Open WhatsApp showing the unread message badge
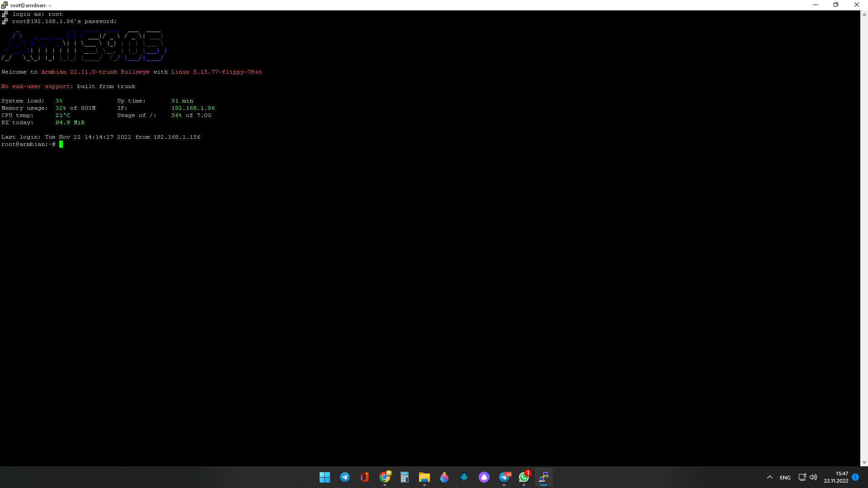 524,477
